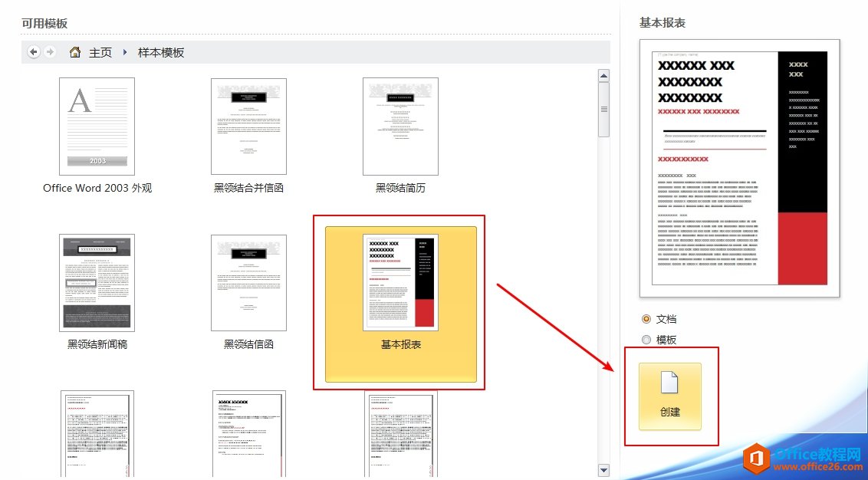Select the 黑领结新闻稿 template
868x480 pixels.
tap(97, 281)
